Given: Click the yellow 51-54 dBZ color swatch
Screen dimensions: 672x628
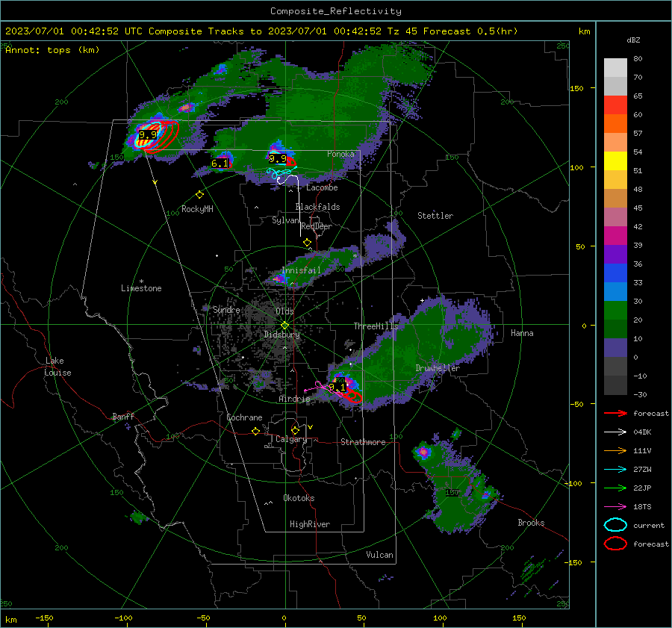Looking at the screenshot, I should tap(615, 161).
